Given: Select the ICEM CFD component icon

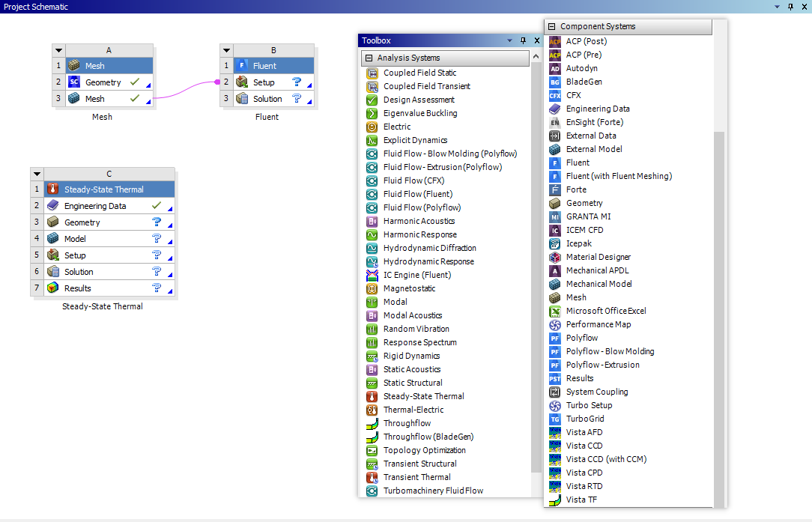Looking at the screenshot, I should [554, 230].
